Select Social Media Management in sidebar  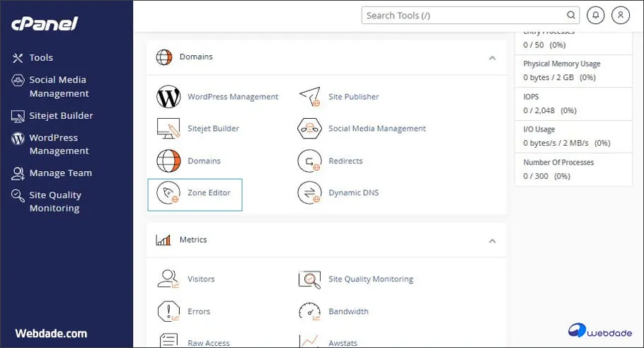pyautogui.click(x=59, y=86)
